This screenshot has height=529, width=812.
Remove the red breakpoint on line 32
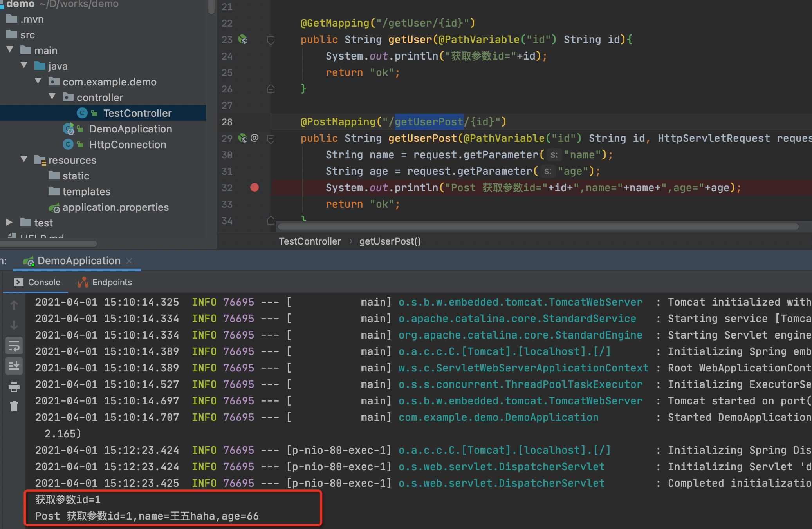[254, 188]
